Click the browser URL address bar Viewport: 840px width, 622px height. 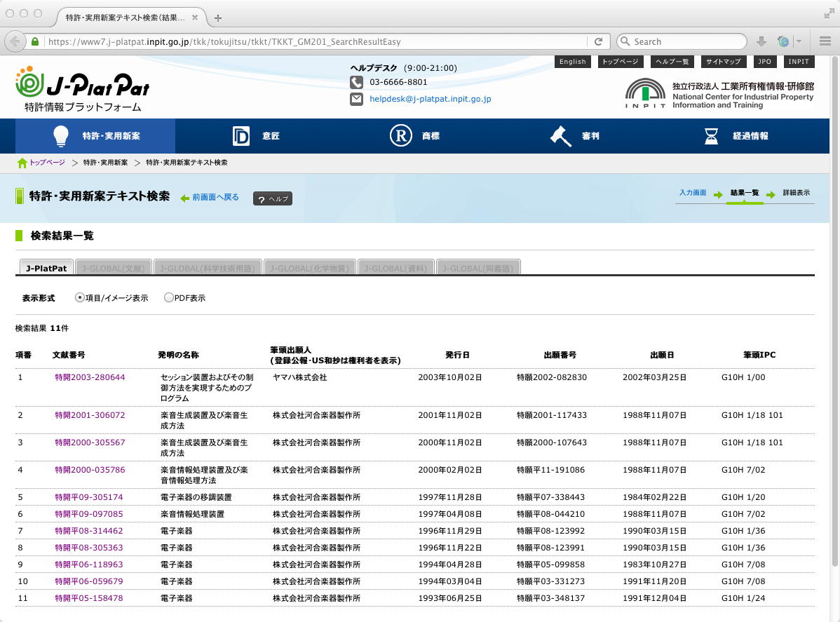point(316,41)
